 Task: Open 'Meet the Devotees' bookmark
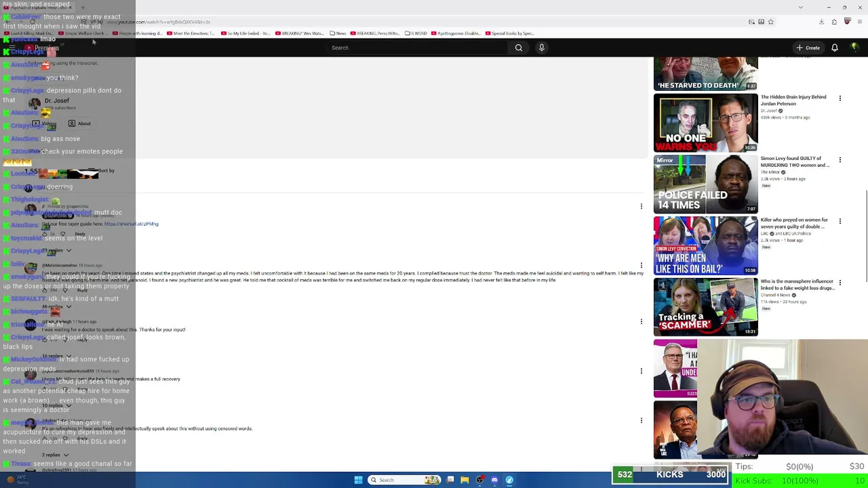[x=192, y=33]
